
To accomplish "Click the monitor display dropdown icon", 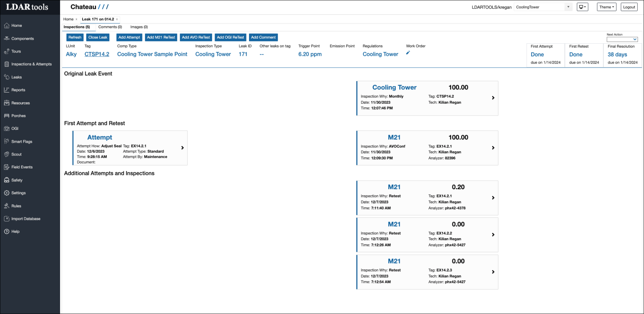I will tap(582, 7).
